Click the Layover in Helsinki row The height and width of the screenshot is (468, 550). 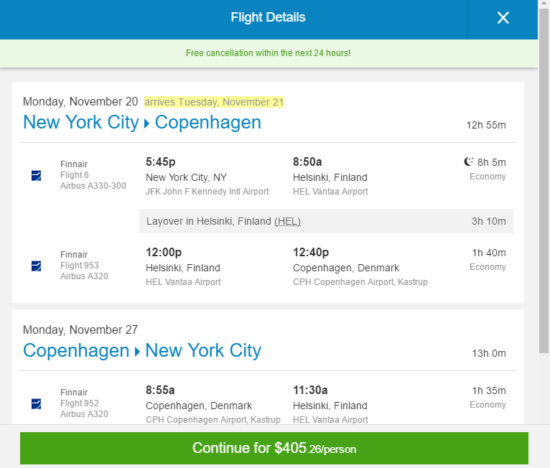pyautogui.click(x=326, y=221)
